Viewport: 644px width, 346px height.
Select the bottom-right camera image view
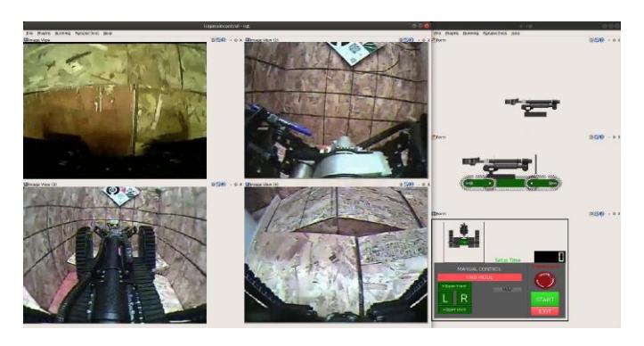point(336,255)
